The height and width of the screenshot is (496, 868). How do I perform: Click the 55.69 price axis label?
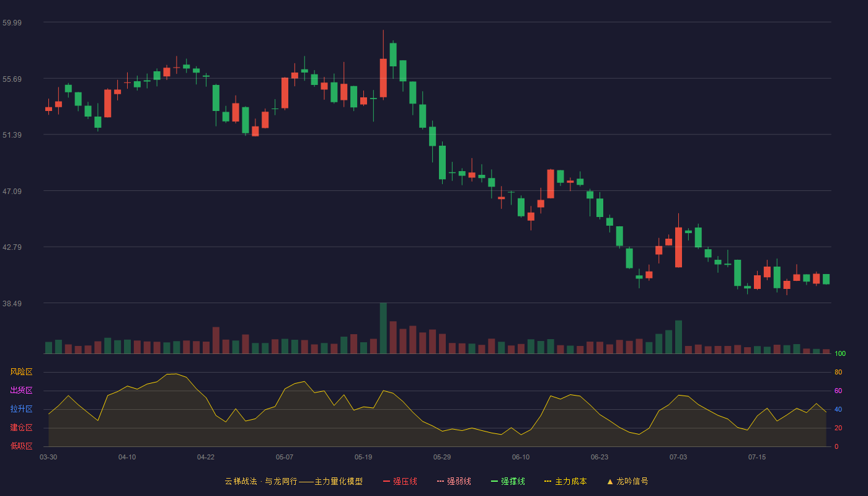(x=12, y=79)
